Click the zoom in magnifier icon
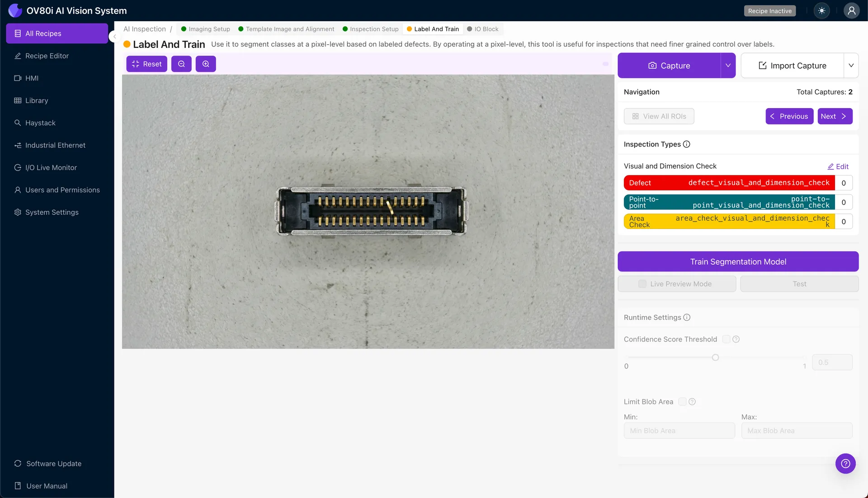 tap(206, 64)
